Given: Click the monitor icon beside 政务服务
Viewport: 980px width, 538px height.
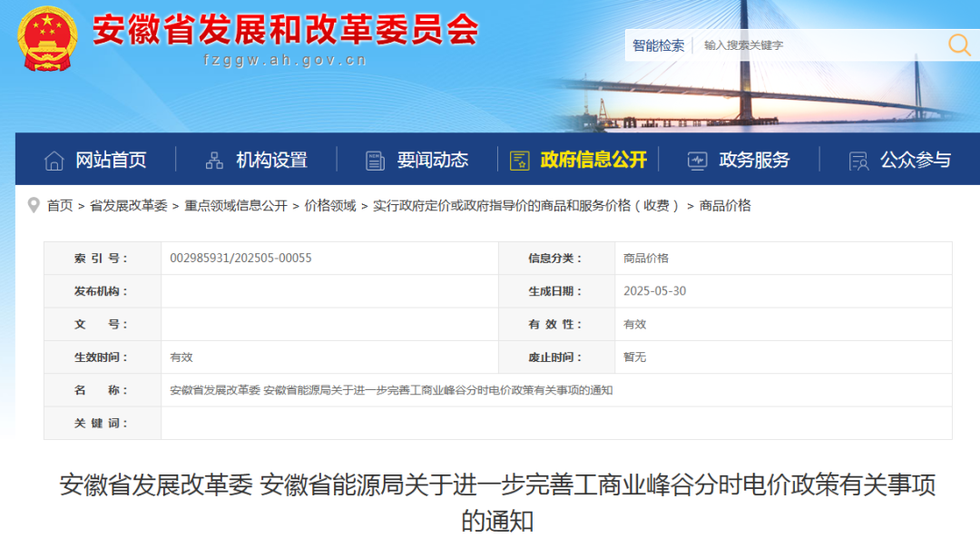Looking at the screenshot, I should (x=697, y=161).
